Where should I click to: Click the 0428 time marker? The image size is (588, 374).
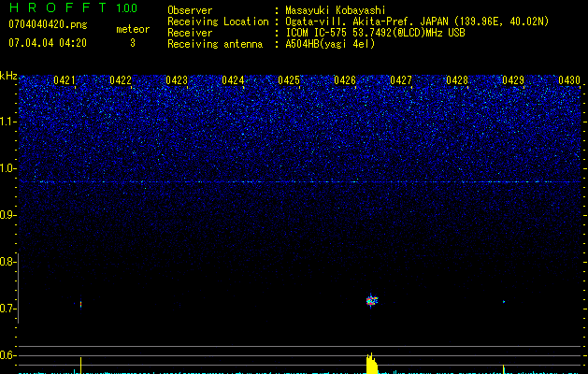pyautogui.click(x=457, y=80)
